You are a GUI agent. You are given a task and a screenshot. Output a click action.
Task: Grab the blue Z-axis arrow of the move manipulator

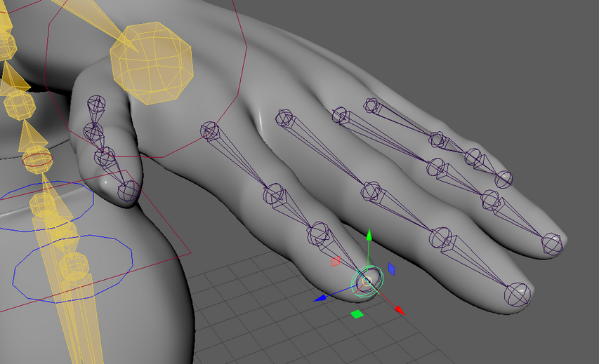tap(320, 298)
